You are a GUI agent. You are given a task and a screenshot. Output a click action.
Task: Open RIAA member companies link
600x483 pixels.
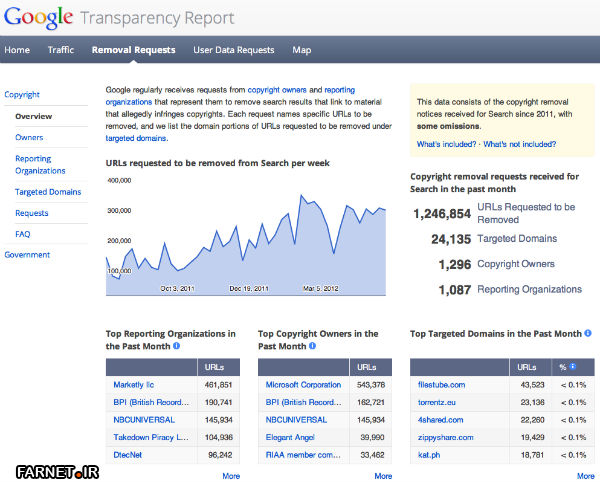(x=303, y=455)
